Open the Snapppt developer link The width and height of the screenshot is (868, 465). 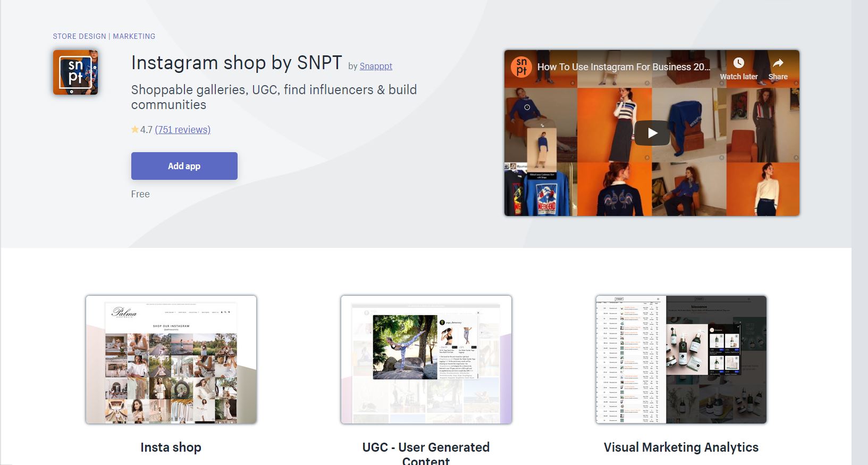click(x=376, y=66)
